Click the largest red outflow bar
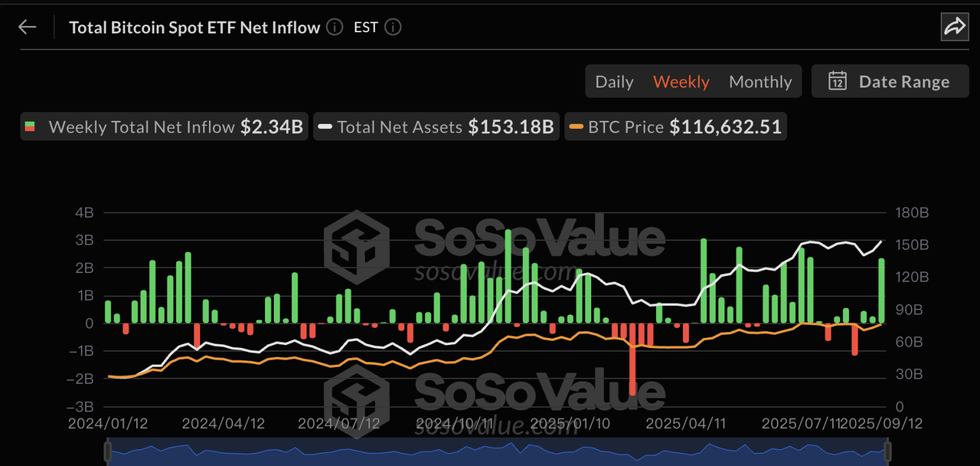Screen dimensions: 980x466 point(632,359)
